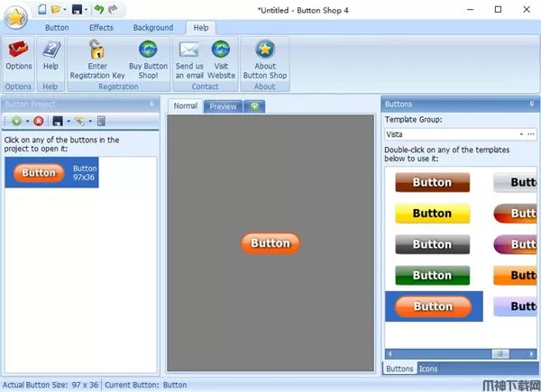Image resolution: width=541 pixels, height=392 pixels.
Task: Click right arrow of templates scrollbar
Action: point(532,354)
